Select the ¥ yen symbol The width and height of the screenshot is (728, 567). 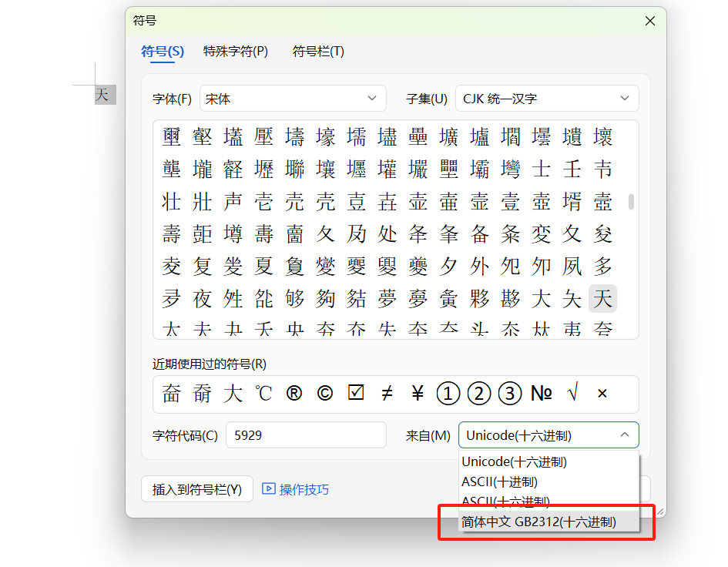click(417, 393)
